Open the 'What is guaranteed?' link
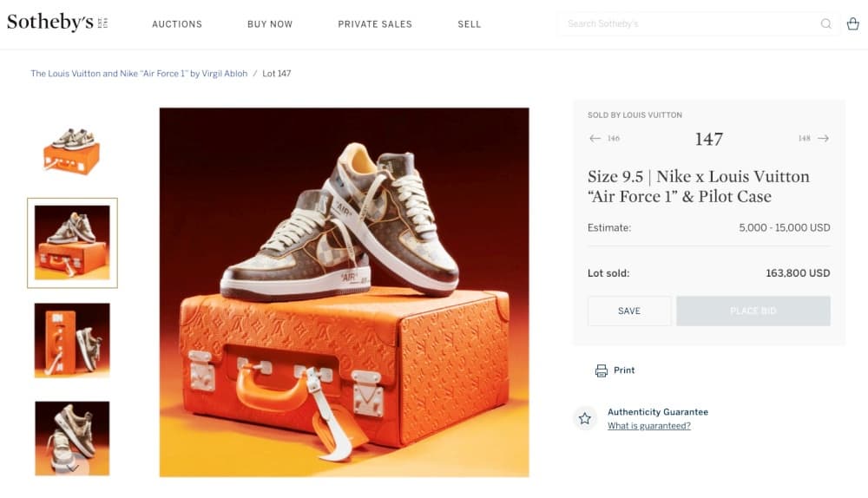The height and width of the screenshot is (498, 868). (x=649, y=426)
